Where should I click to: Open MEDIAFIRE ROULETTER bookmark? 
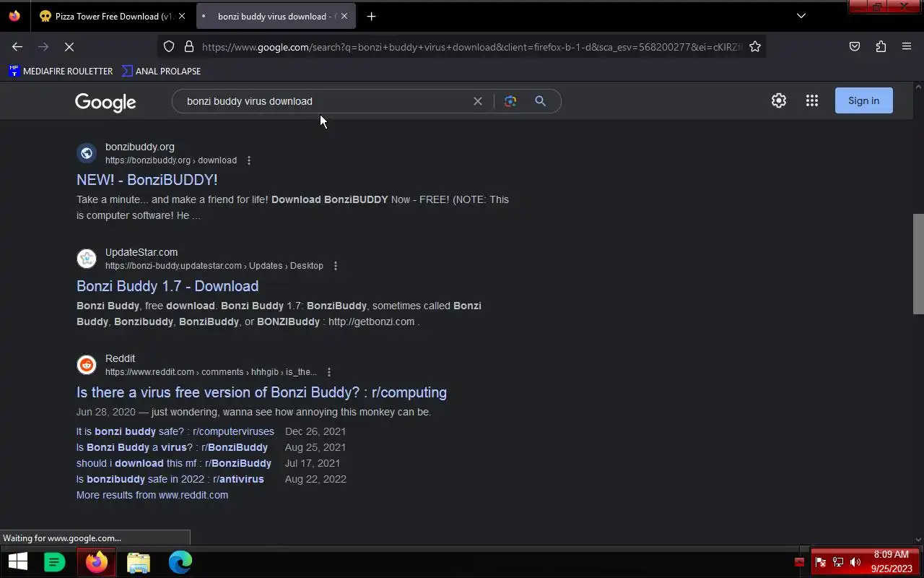click(x=61, y=71)
